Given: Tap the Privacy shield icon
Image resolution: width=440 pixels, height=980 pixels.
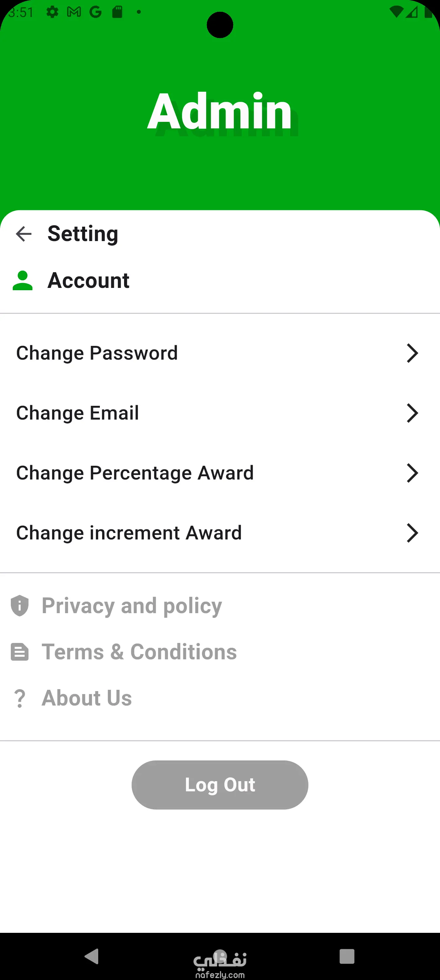Looking at the screenshot, I should click(x=20, y=605).
